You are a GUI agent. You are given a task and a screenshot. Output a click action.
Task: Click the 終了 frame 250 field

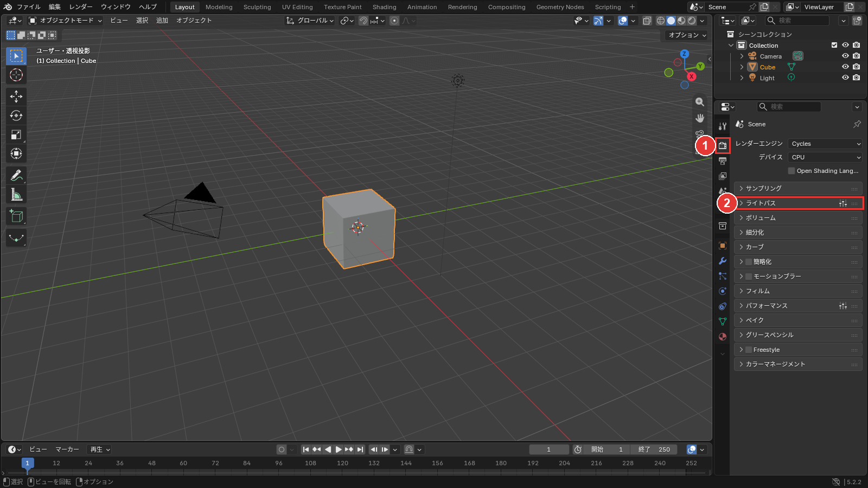click(654, 450)
